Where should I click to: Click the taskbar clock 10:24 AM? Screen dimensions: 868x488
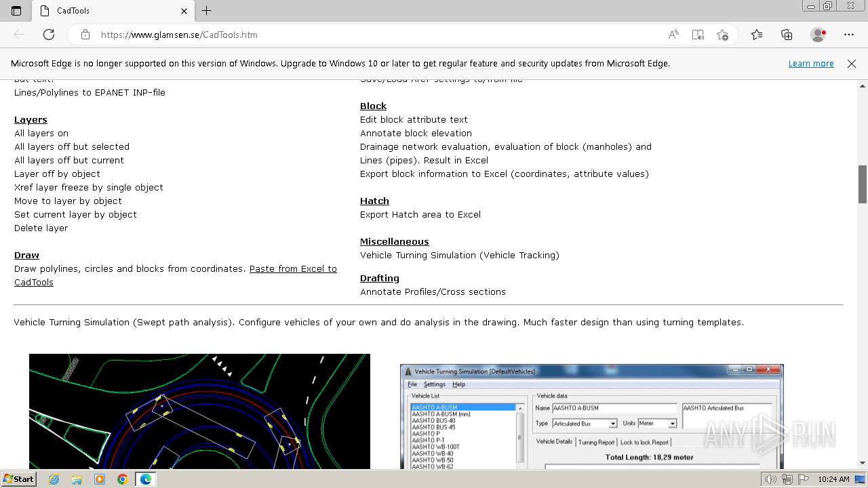coord(833,479)
